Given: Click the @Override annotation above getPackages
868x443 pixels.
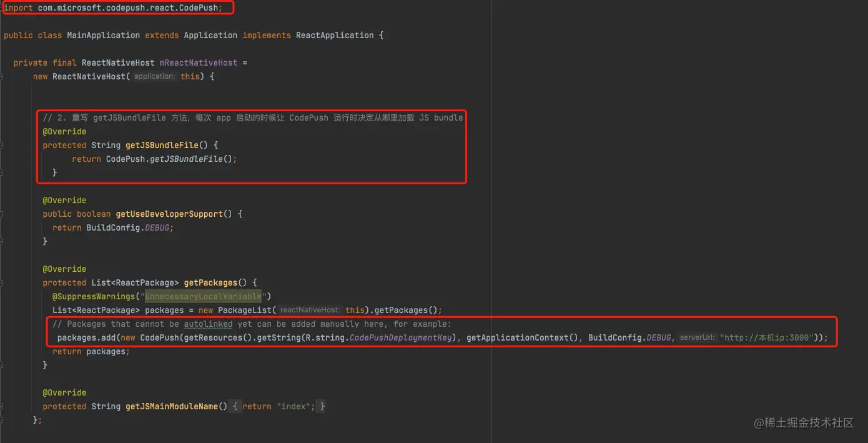Looking at the screenshot, I should pyautogui.click(x=64, y=269).
